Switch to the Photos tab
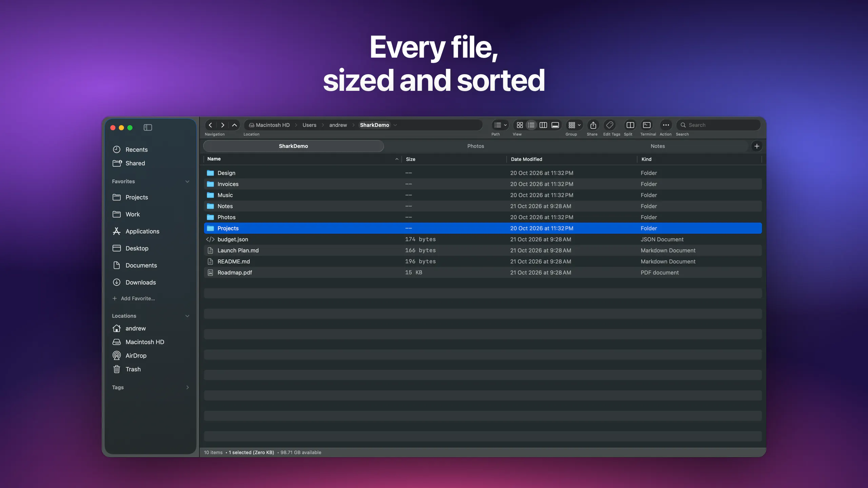868x488 pixels. pos(475,146)
